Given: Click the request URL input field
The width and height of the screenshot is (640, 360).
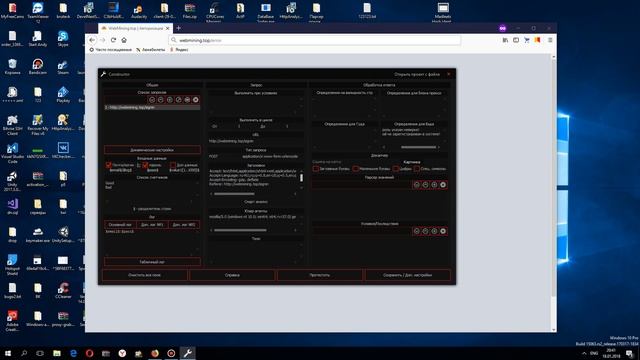Looking at the screenshot, I should [x=256, y=141].
